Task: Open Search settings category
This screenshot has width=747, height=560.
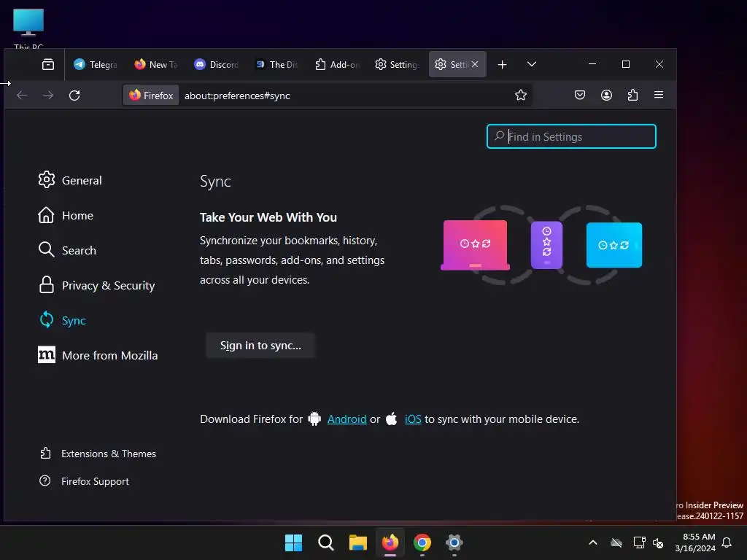Action: 67,250
